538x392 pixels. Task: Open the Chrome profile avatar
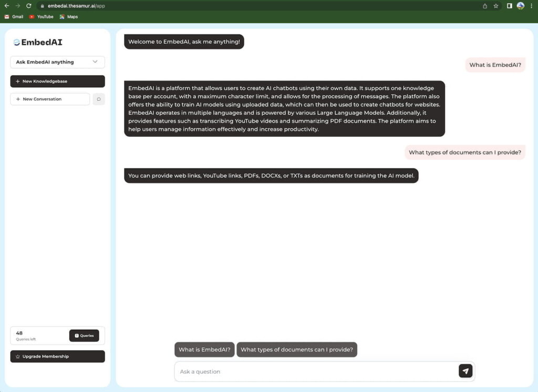(x=521, y=6)
